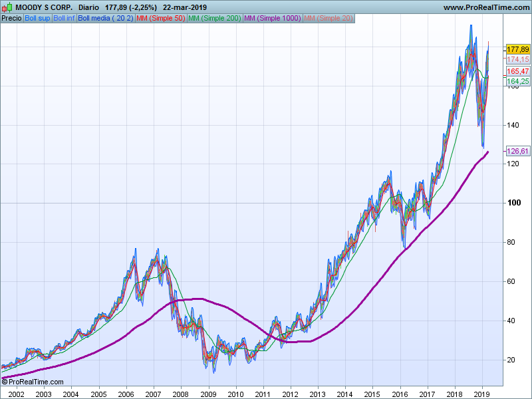Click the green 164,25 price tag
Image resolution: width=532 pixels, height=399 pixels.
tap(518, 81)
